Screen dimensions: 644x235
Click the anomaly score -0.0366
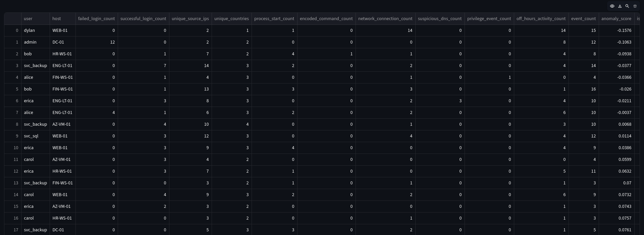[x=616, y=77]
